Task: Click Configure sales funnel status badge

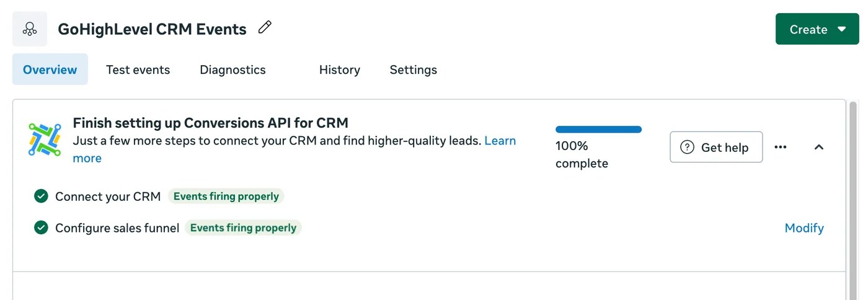Action: 243,228
